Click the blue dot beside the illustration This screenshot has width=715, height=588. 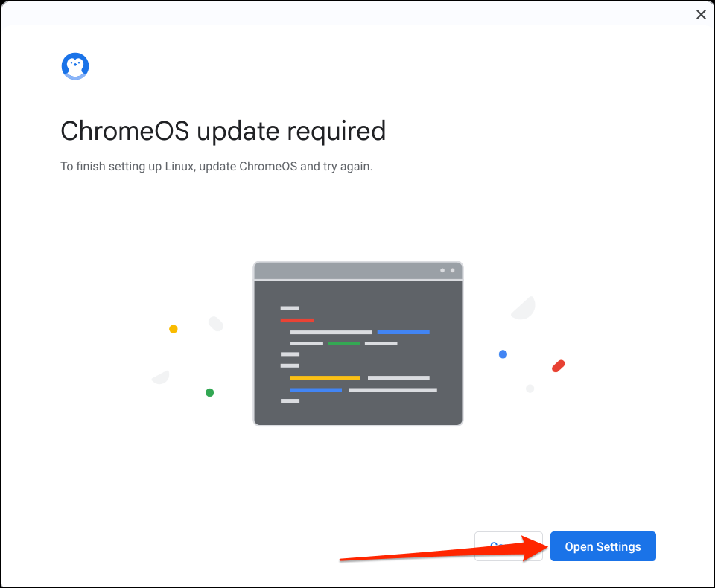point(503,354)
